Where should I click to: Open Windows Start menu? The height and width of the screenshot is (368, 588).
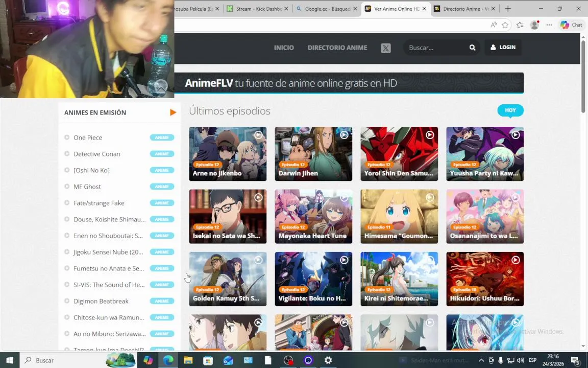10,360
